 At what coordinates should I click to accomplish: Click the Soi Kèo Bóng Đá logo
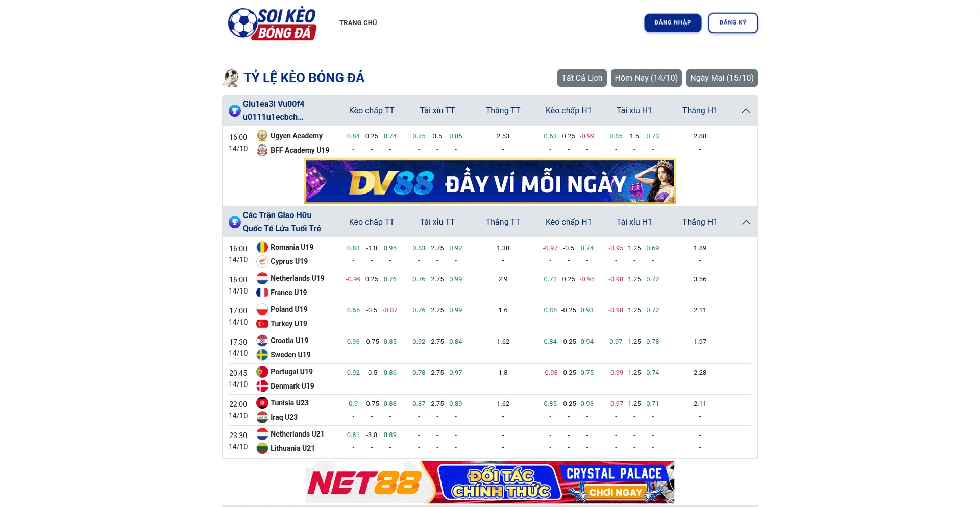[272, 23]
